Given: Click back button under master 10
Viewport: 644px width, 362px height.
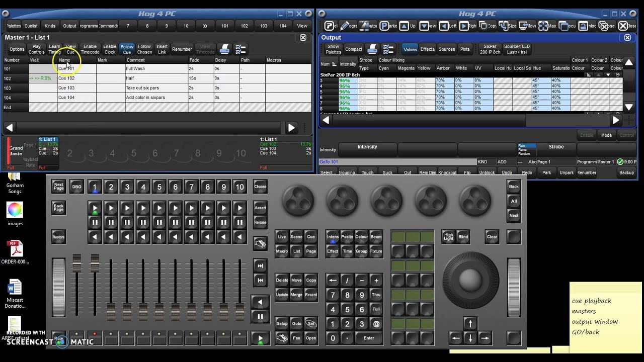Looking at the screenshot, I should [x=239, y=237].
